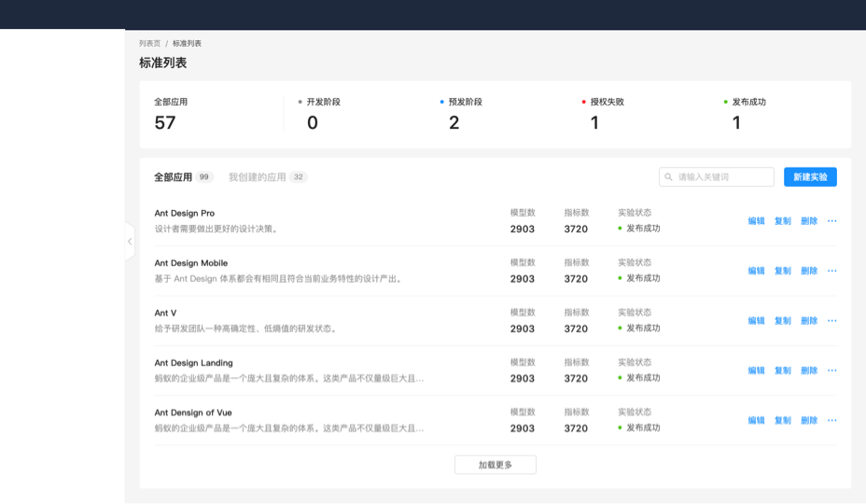The image size is (866, 504).
Task: Copy the Ant Densign of Vue entry
Action: click(783, 420)
